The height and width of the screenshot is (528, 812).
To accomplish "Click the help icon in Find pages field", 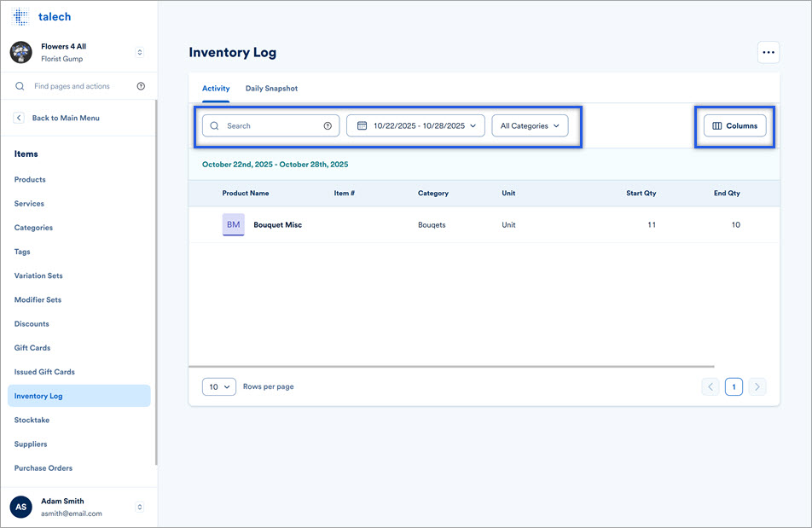I will pyautogui.click(x=141, y=86).
